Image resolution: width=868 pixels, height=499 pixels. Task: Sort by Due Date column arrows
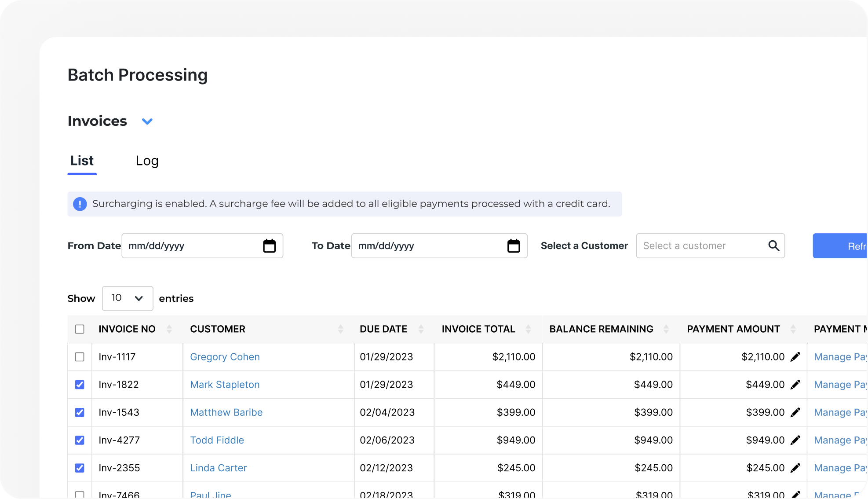click(x=421, y=329)
